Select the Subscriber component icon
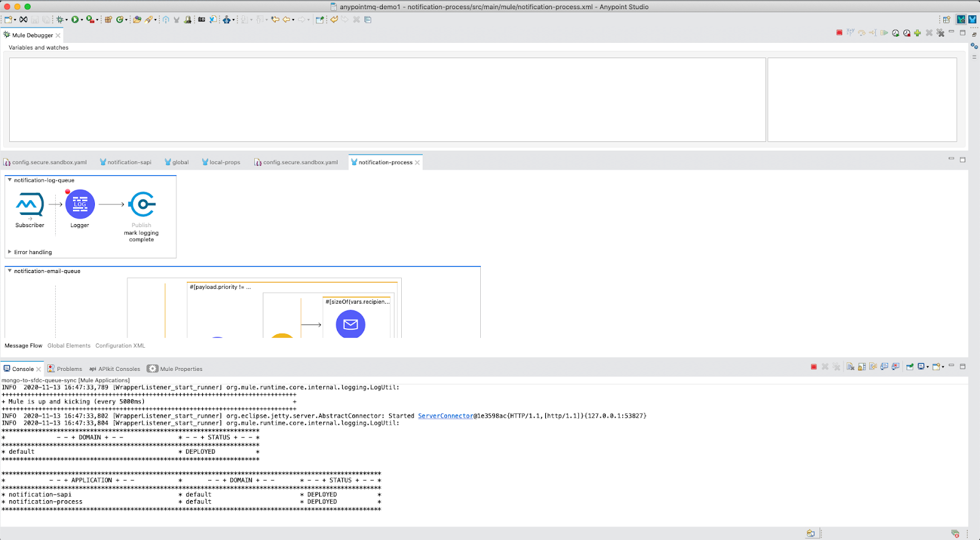 click(x=29, y=204)
